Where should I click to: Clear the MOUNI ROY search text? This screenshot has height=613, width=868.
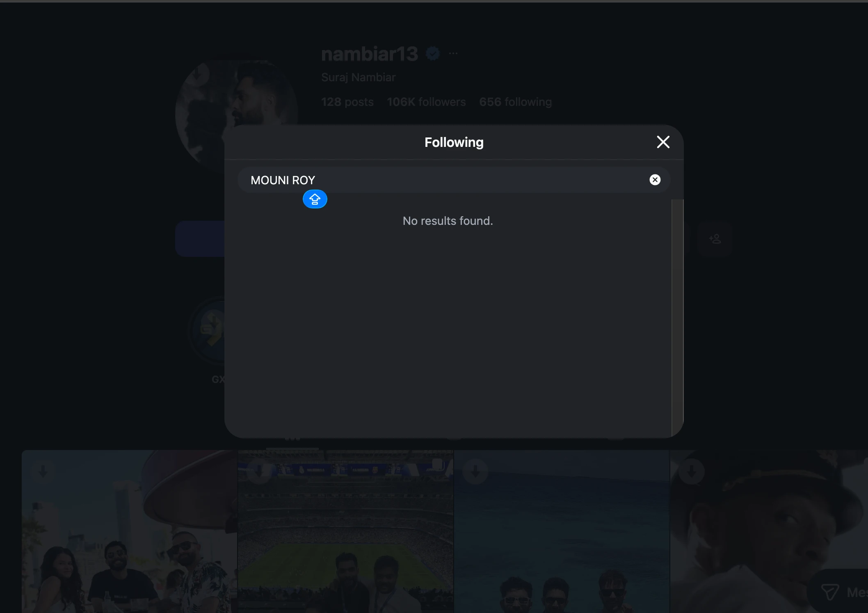point(655,180)
